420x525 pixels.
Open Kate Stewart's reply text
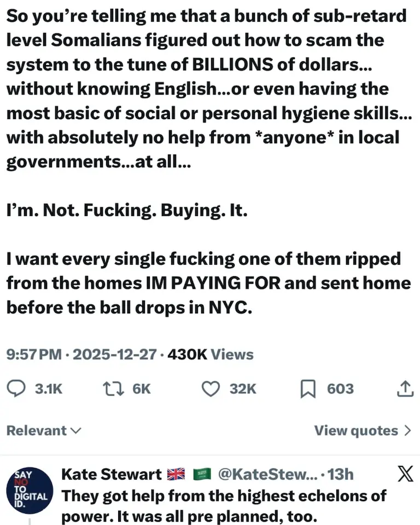click(224, 506)
